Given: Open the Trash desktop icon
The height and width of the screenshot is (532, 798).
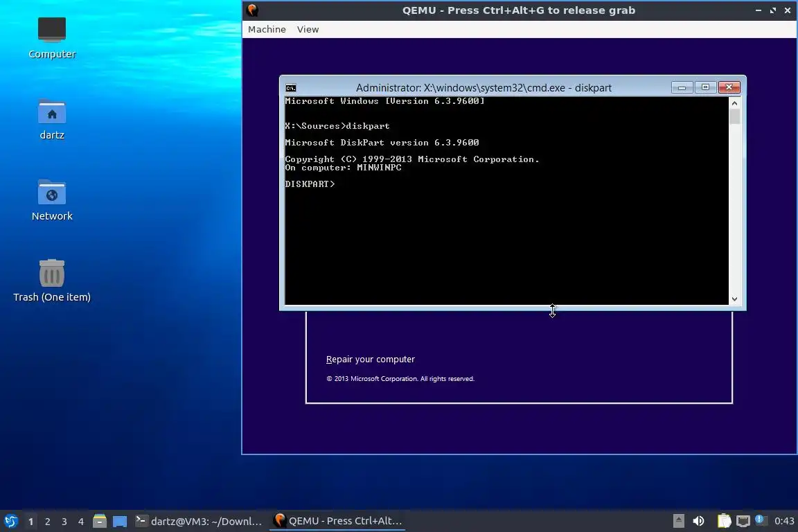Looking at the screenshot, I should [52, 281].
